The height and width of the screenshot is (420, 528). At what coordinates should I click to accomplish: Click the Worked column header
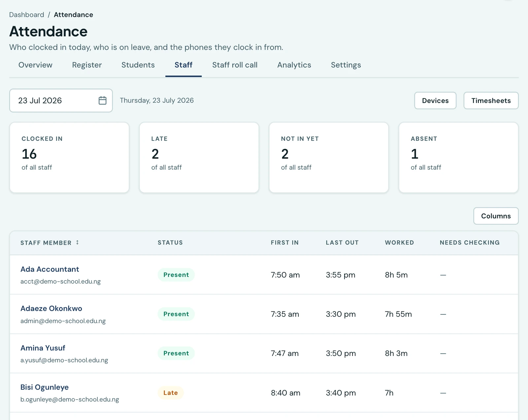399,242
